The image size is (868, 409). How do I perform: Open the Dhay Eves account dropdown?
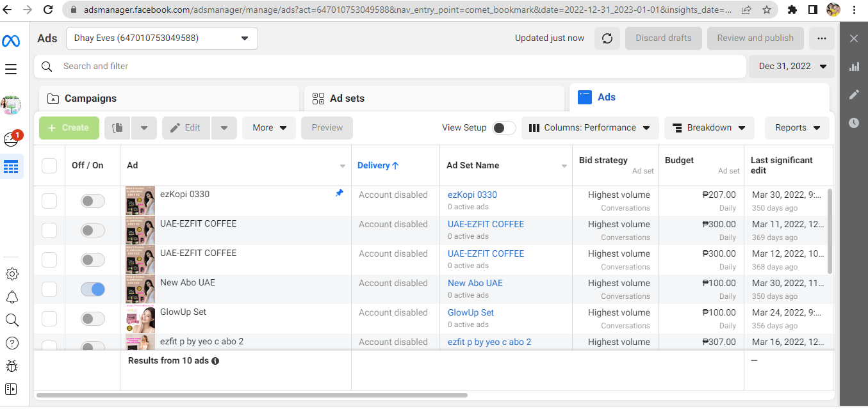click(162, 38)
